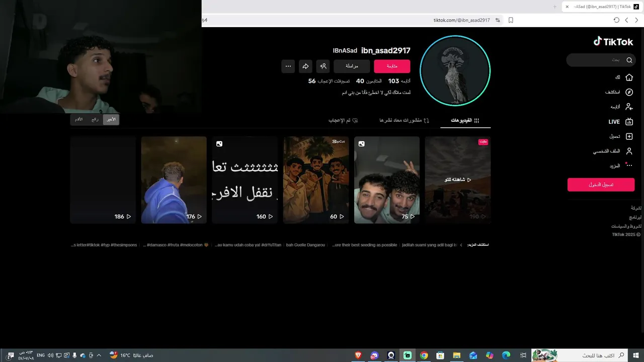Open the More ellipsis in the sidebar
The width and height of the screenshot is (644, 362).
(x=628, y=165)
